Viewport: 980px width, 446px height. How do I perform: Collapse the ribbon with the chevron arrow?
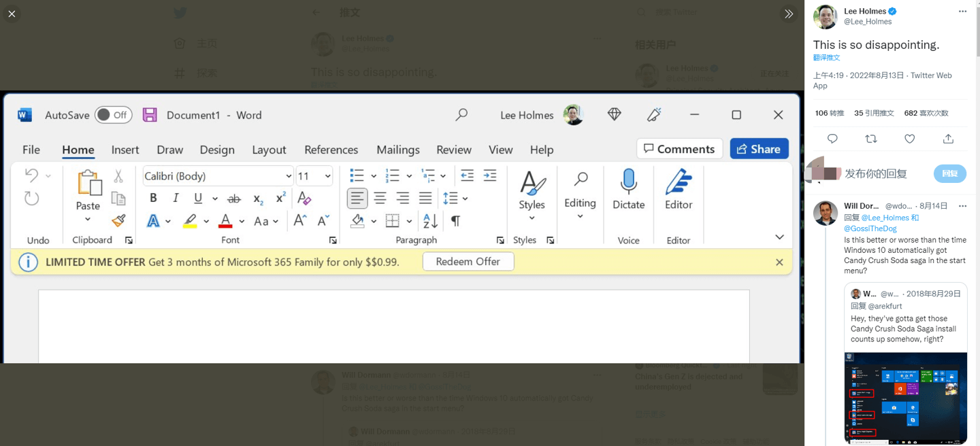point(780,237)
